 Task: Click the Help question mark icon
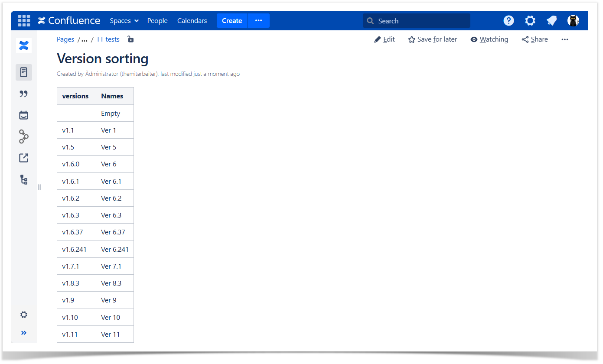508,21
